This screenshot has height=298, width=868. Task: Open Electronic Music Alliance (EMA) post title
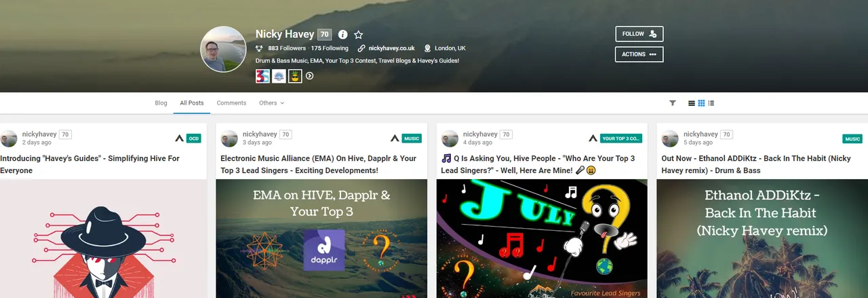tap(319, 164)
